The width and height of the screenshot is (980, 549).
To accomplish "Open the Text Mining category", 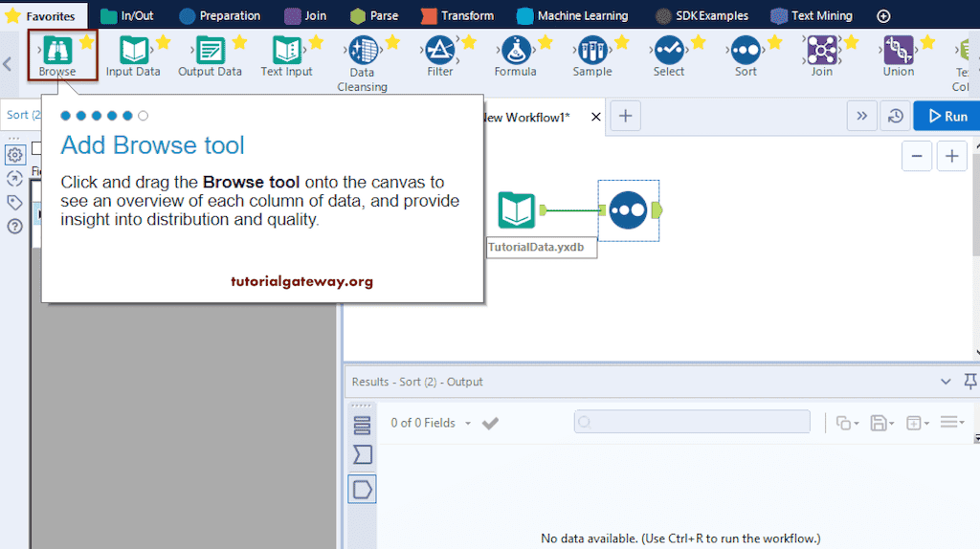I will pyautogui.click(x=812, y=15).
